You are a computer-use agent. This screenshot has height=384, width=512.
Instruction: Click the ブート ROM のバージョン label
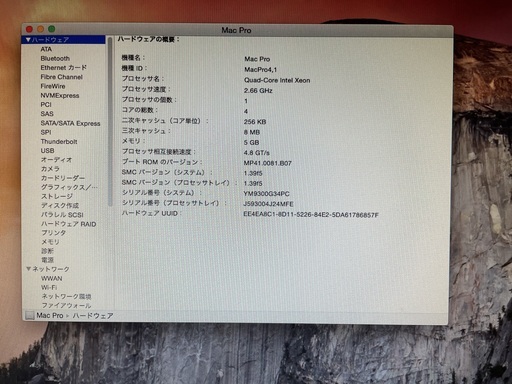162,162
